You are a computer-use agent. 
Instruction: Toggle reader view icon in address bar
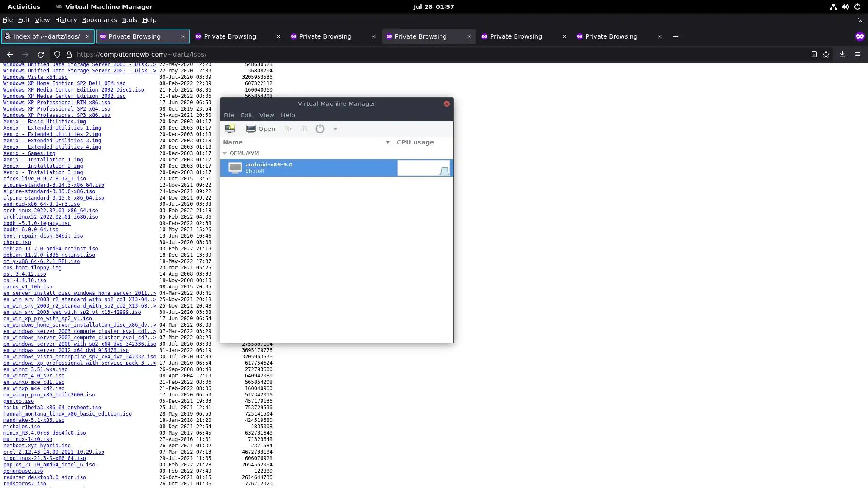point(814,54)
